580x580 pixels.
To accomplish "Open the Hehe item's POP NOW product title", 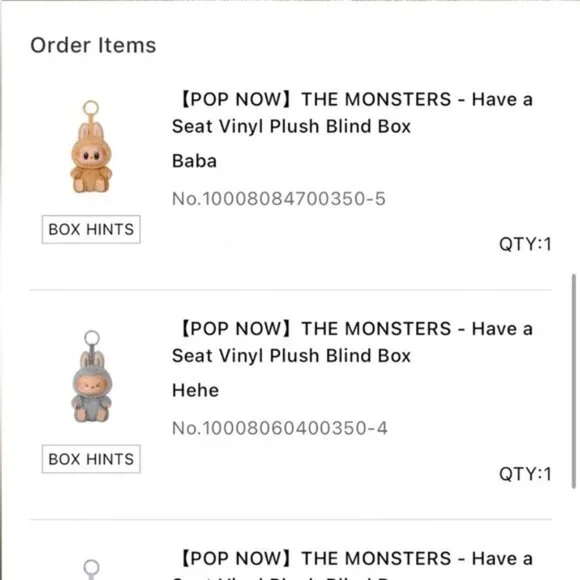I will tap(353, 342).
